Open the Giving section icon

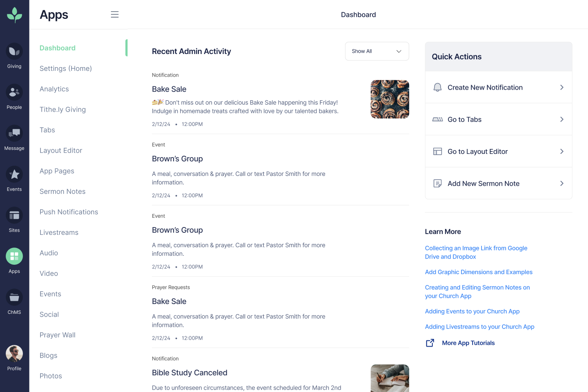click(14, 52)
